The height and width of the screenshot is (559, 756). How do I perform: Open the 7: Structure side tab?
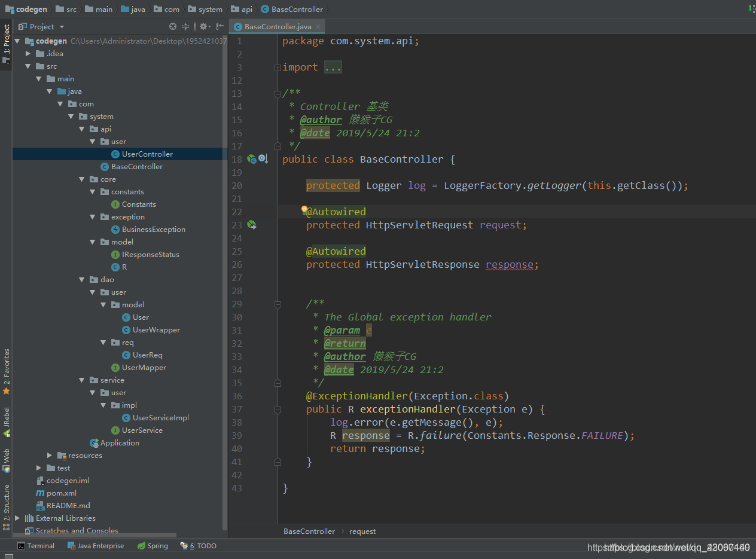click(7, 507)
